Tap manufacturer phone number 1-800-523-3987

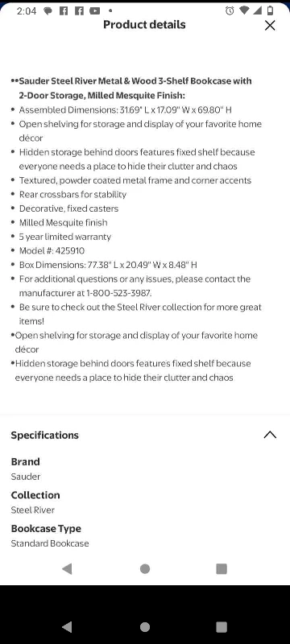(118, 293)
